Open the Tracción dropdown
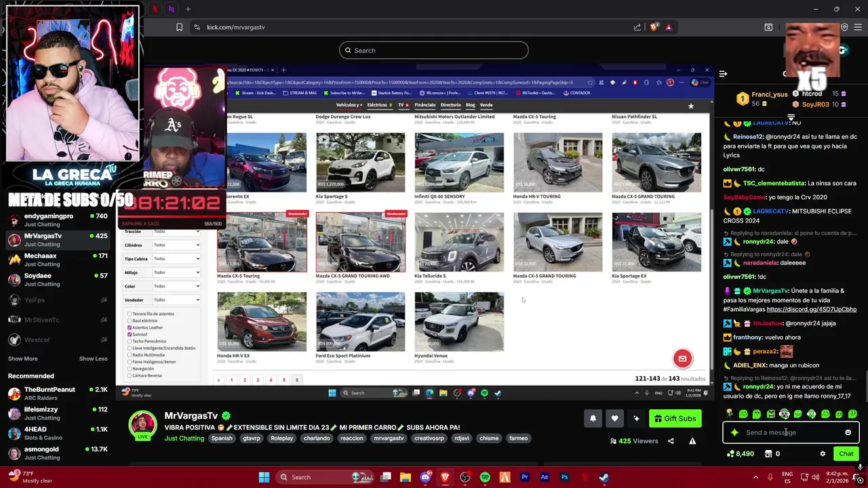Image resolution: width=868 pixels, height=488 pixels. tap(176, 232)
